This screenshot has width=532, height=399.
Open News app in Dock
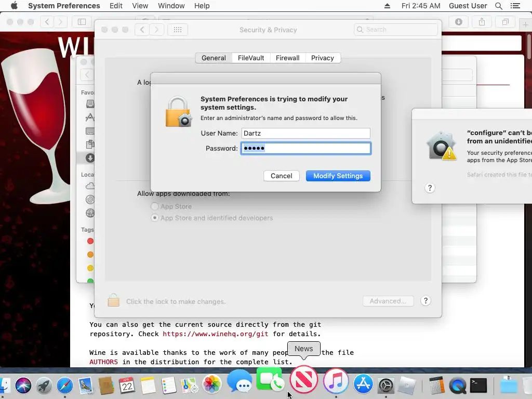(x=303, y=380)
